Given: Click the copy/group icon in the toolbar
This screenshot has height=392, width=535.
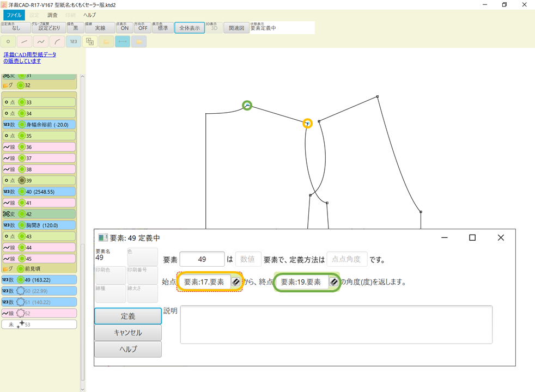Looking at the screenshot, I should coord(89,41).
